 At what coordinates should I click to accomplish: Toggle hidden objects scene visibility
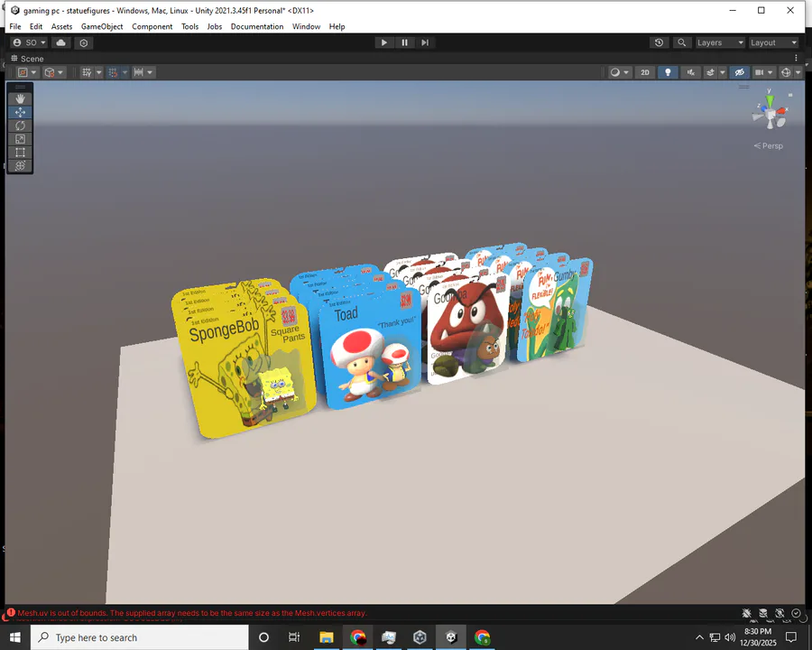(739, 72)
